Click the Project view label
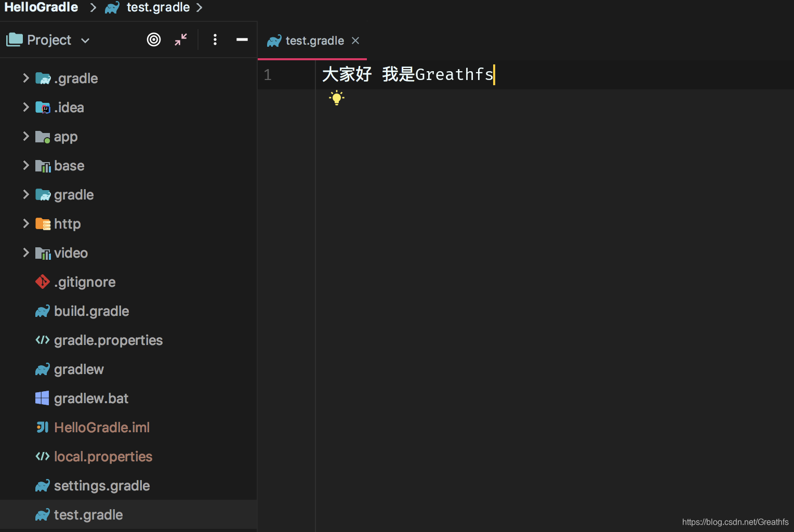 pyautogui.click(x=49, y=40)
